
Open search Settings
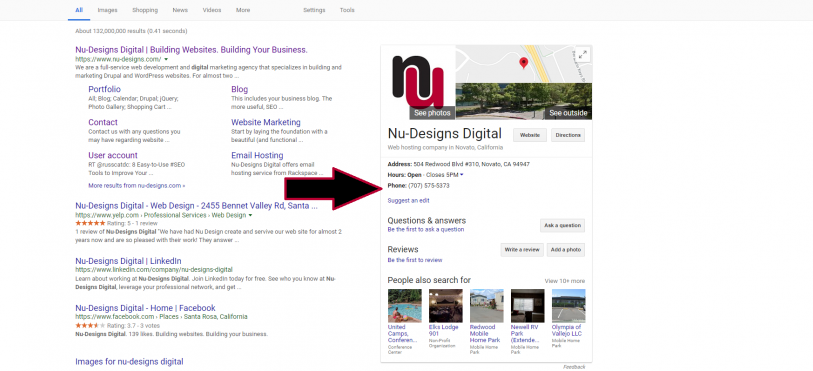pyautogui.click(x=314, y=10)
